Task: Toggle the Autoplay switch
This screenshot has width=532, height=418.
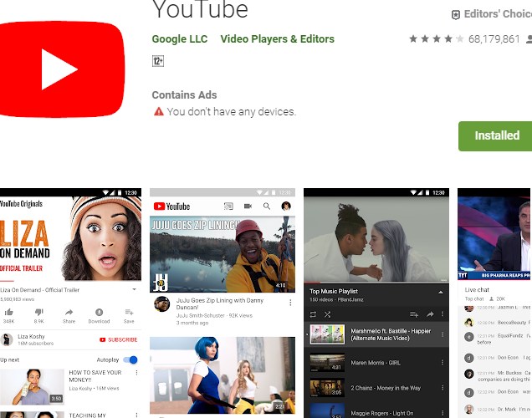Action: tap(130, 359)
